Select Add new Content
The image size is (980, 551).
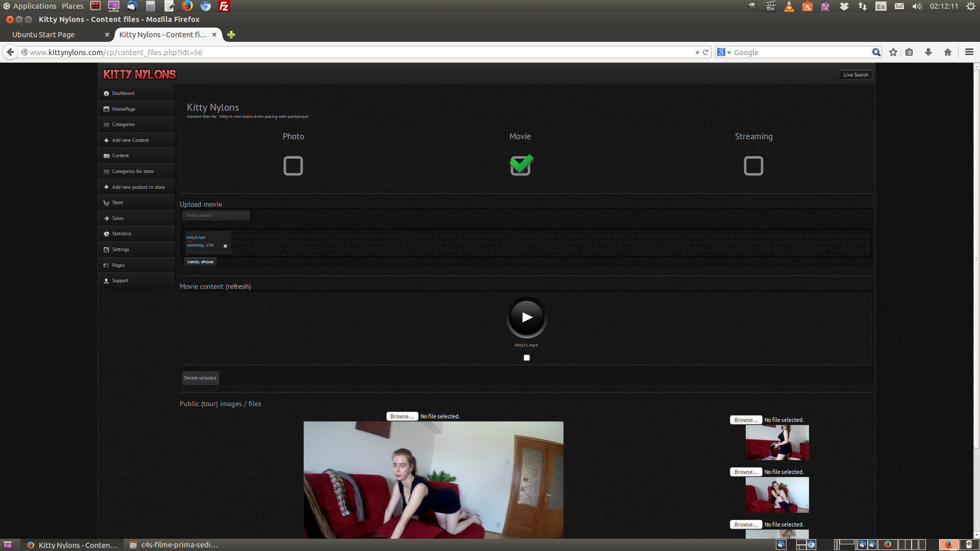point(136,140)
